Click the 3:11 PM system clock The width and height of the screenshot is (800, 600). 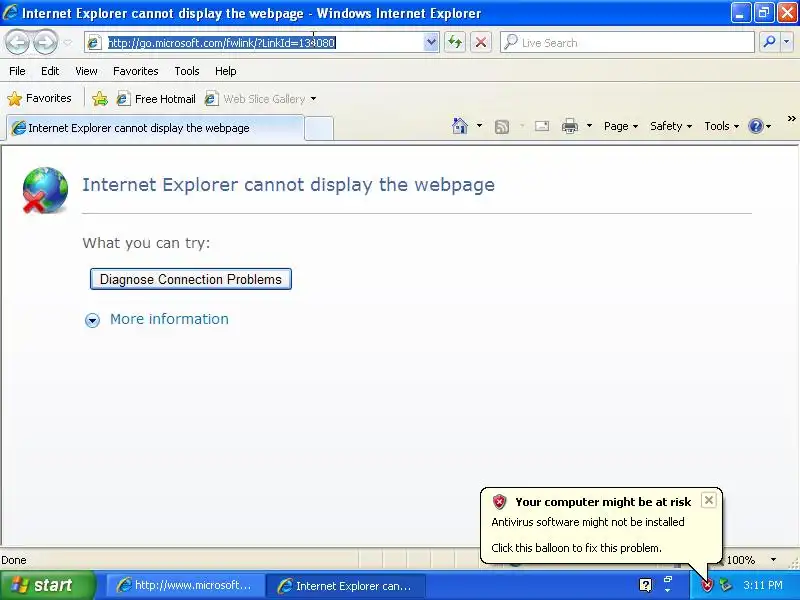(x=762, y=585)
